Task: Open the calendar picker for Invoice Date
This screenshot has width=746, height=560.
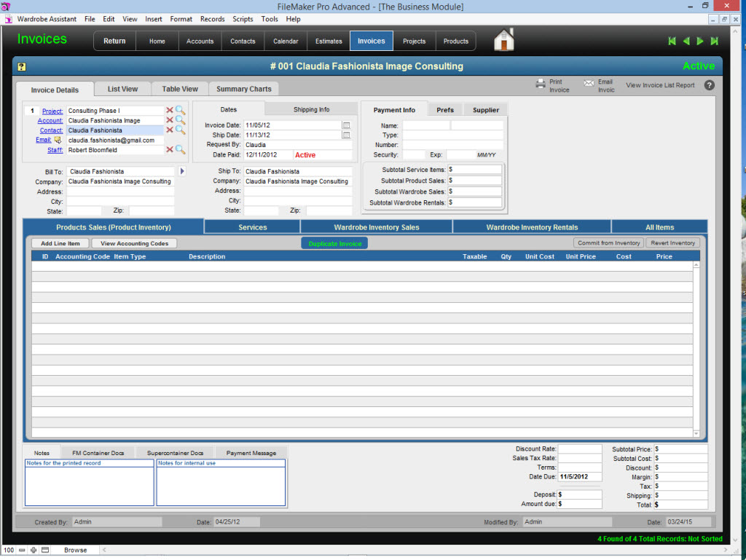Action: tap(346, 125)
